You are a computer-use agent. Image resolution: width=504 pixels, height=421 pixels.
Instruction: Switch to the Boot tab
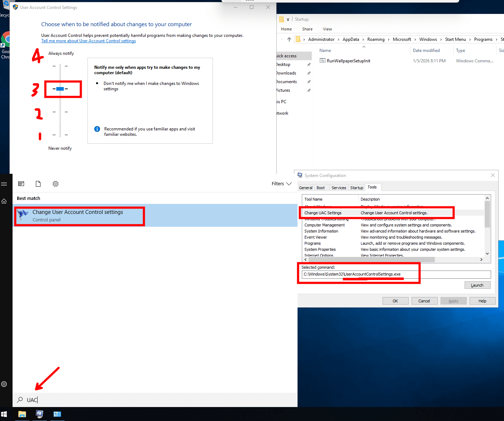[x=320, y=188]
